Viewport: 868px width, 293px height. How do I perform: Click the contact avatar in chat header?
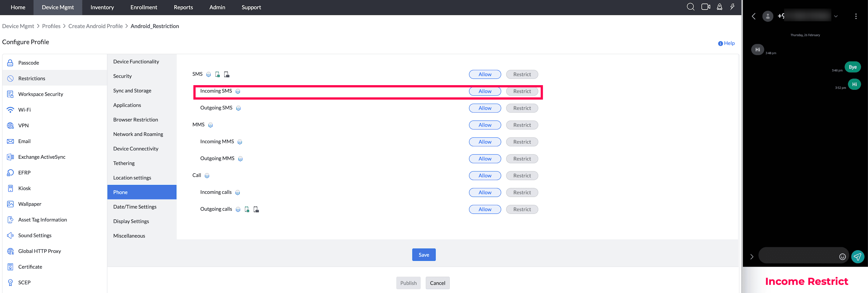768,16
